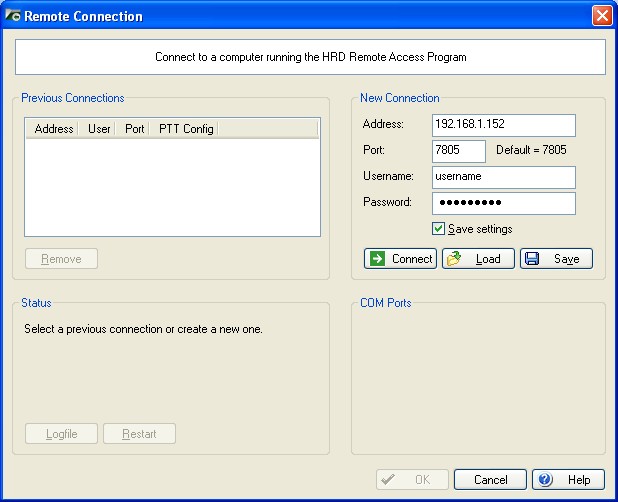Click the blue question mark Help icon
Viewport: 618px width, 502px height.
tap(545, 480)
